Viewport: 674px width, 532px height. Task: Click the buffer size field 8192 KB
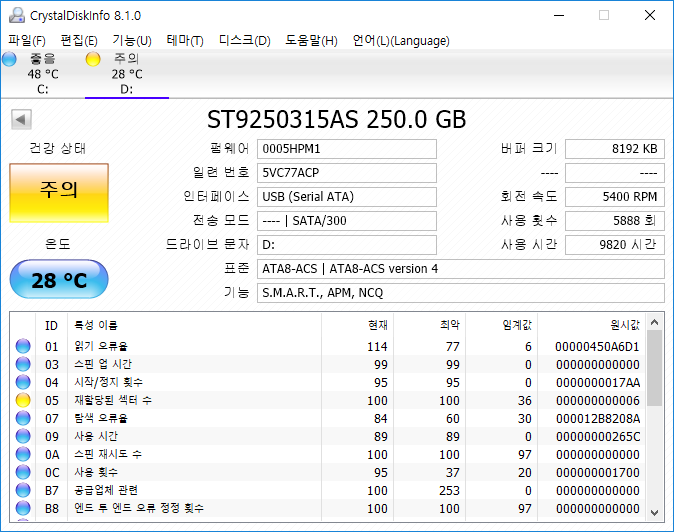coord(615,149)
